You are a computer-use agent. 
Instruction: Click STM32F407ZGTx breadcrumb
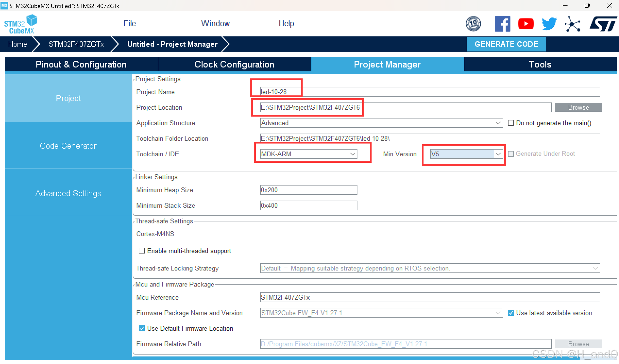click(76, 44)
